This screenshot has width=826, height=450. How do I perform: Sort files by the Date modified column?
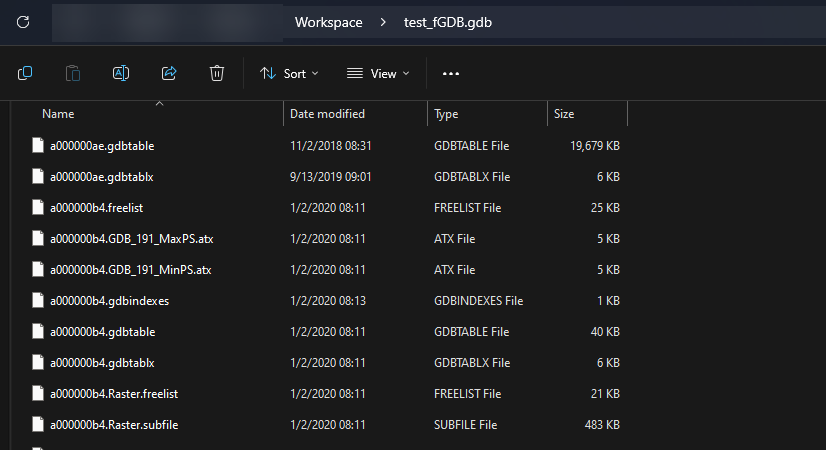coord(327,114)
